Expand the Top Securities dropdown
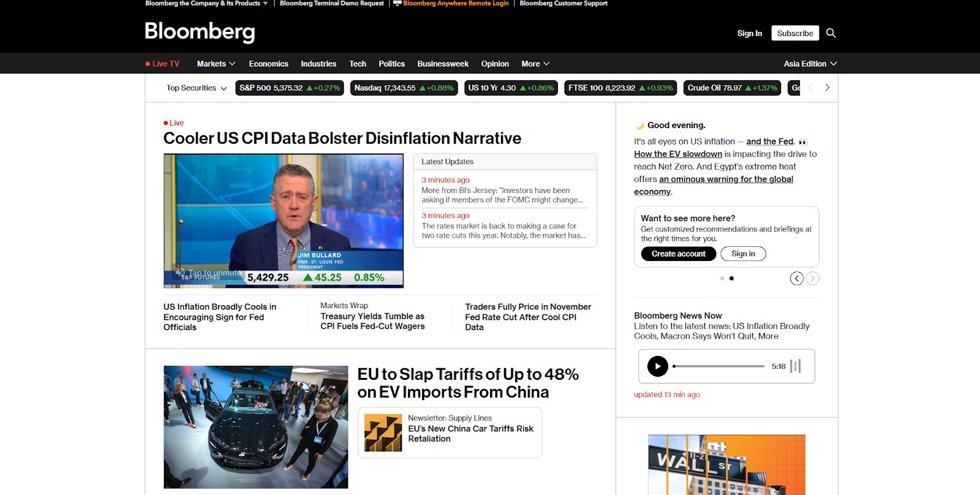 (197, 88)
